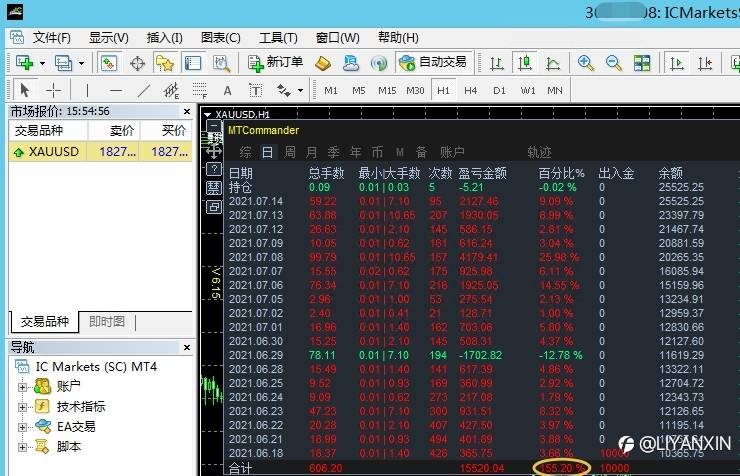Select the equidistant channel tool
Image resolution: width=740 pixels, height=476 pixels.
171,90
